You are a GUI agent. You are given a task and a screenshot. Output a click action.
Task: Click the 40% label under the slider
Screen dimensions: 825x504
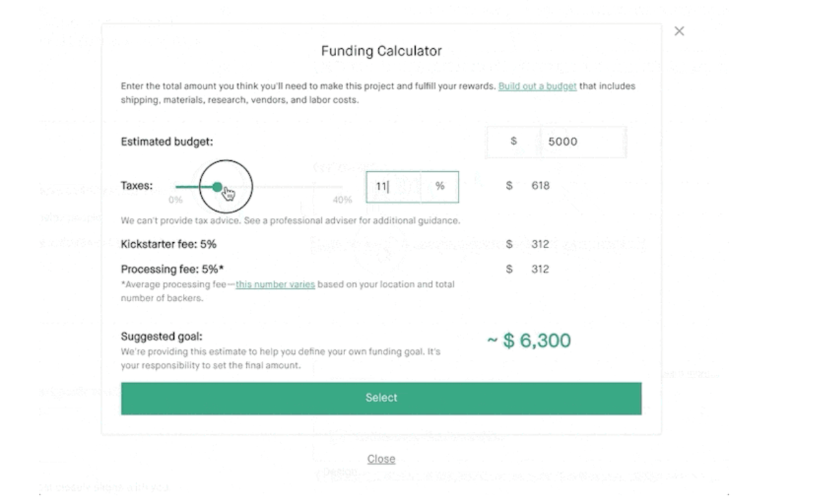point(342,199)
